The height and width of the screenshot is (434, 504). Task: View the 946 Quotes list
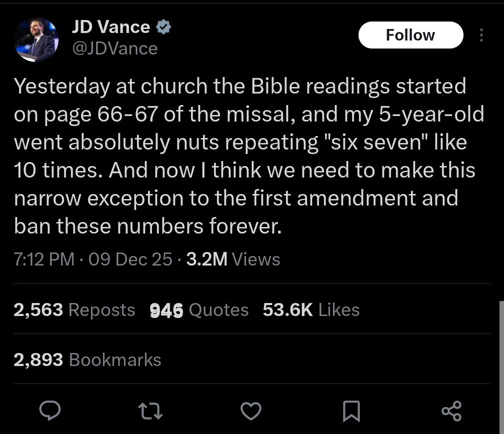pyautogui.click(x=199, y=310)
